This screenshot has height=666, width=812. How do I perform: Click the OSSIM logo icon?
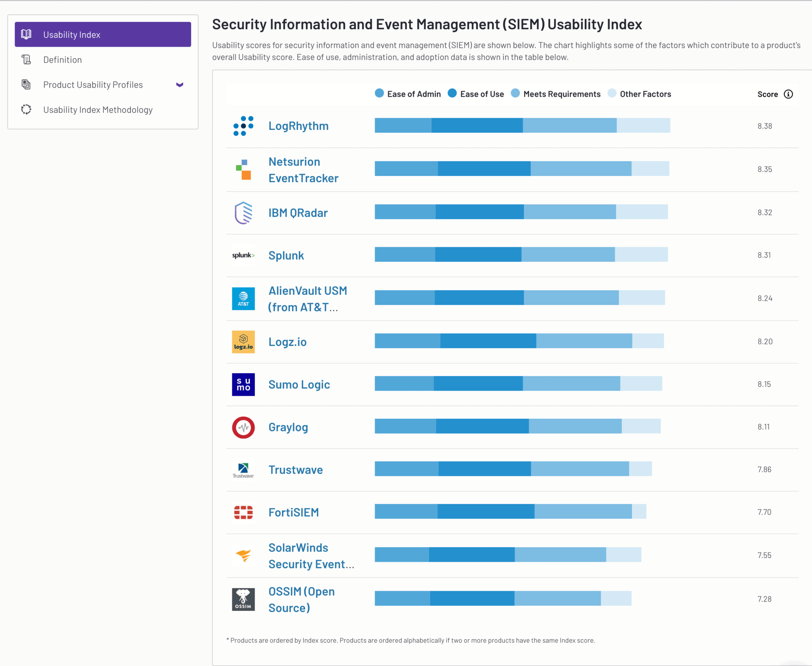click(243, 599)
